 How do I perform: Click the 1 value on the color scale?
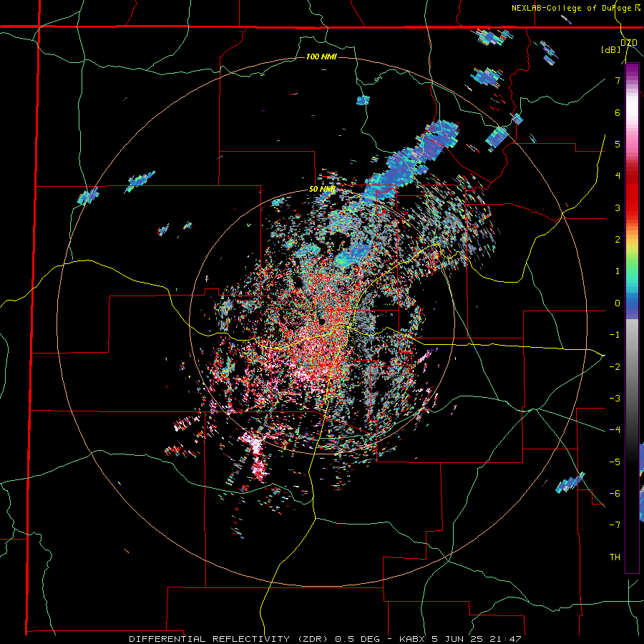[618, 271]
